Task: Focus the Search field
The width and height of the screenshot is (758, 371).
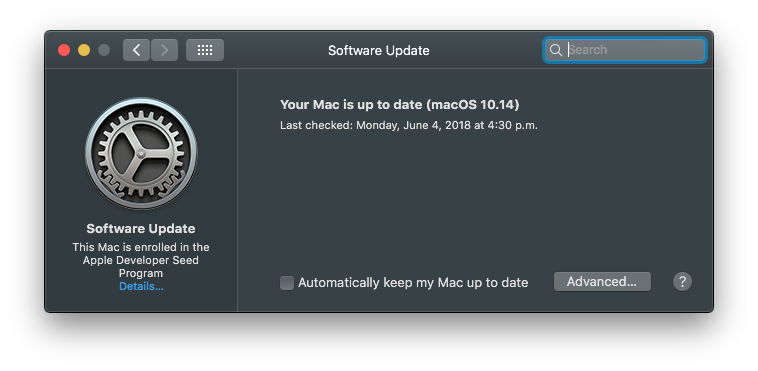Action: tap(625, 50)
